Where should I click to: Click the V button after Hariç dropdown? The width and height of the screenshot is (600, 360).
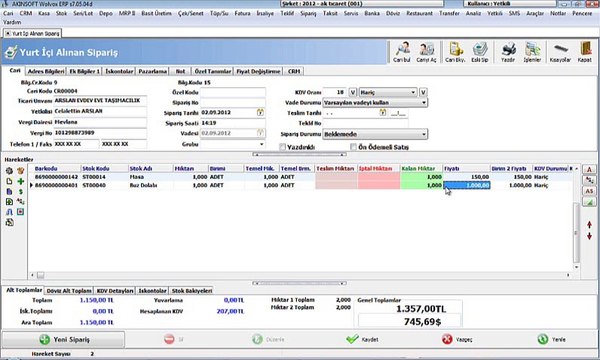[423, 92]
